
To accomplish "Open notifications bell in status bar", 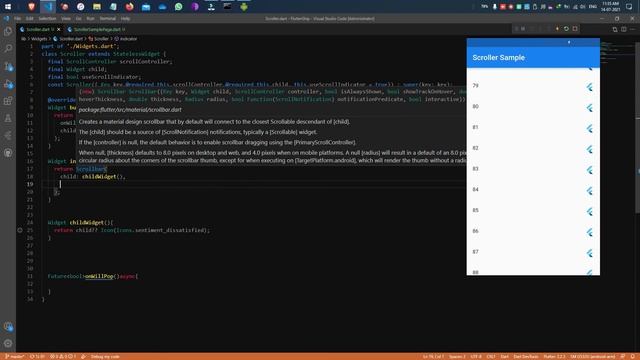I will 632,356.
